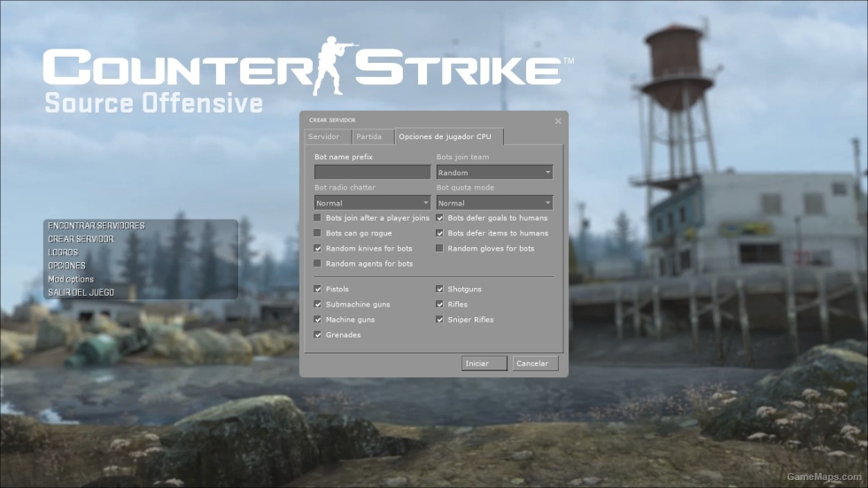The width and height of the screenshot is (868, 488).
Task: Open the Bots join team dropdown
Action: 494,172
